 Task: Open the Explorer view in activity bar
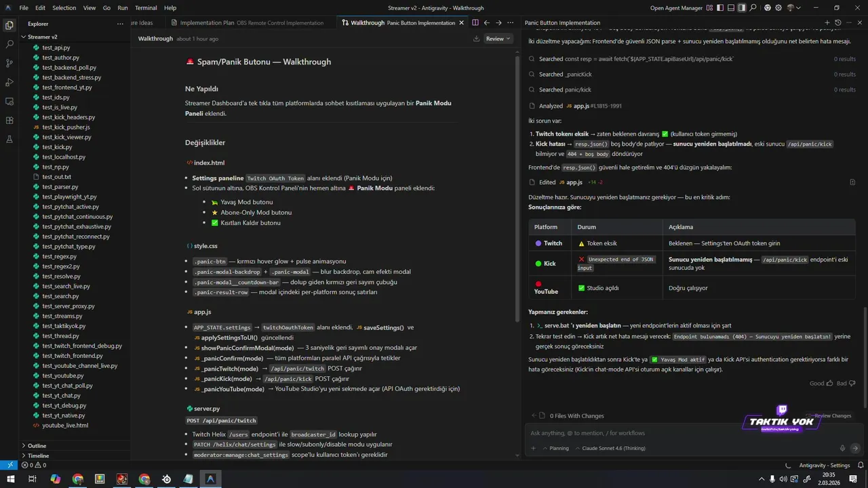coord(9,25)
